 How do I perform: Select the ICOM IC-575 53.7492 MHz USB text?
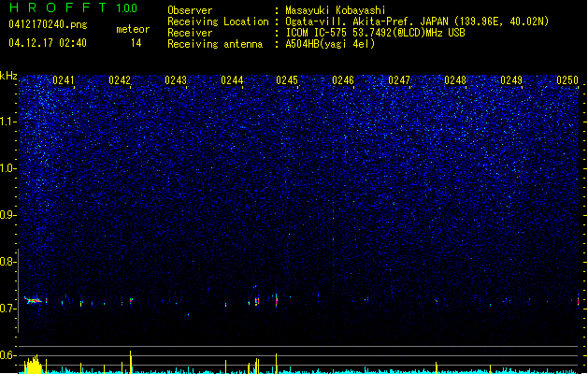(x=375, y=33)
